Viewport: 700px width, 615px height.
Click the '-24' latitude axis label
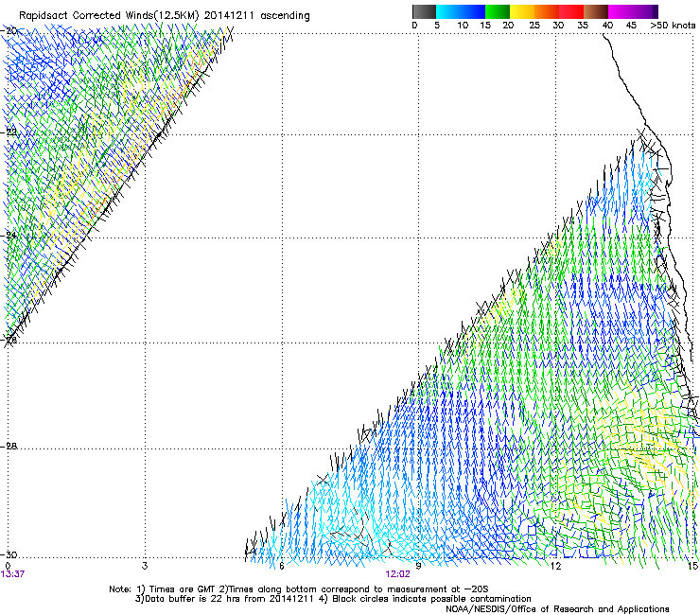9,235
